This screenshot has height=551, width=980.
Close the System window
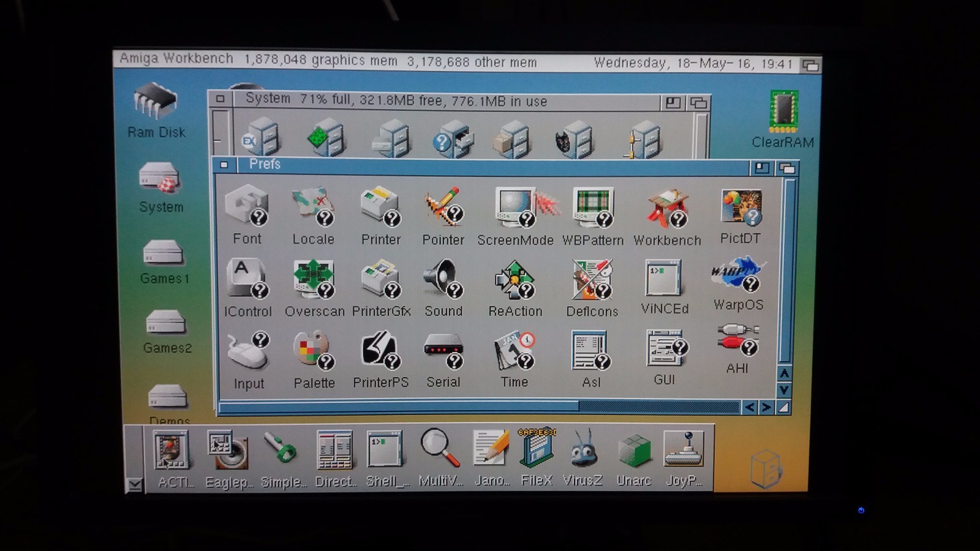pos(220,99)
